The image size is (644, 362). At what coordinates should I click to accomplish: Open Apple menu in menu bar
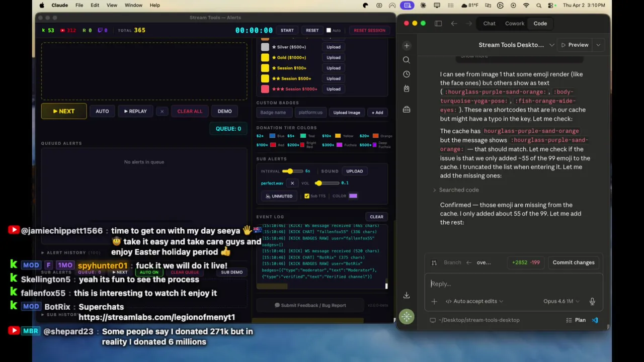(x=42, y=6)
